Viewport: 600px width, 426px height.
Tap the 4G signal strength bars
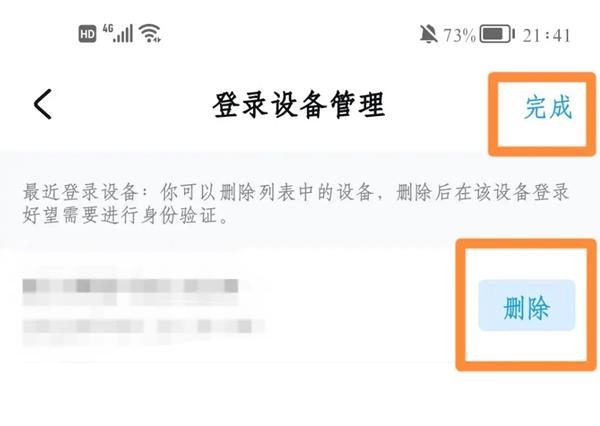coord(118,33)
